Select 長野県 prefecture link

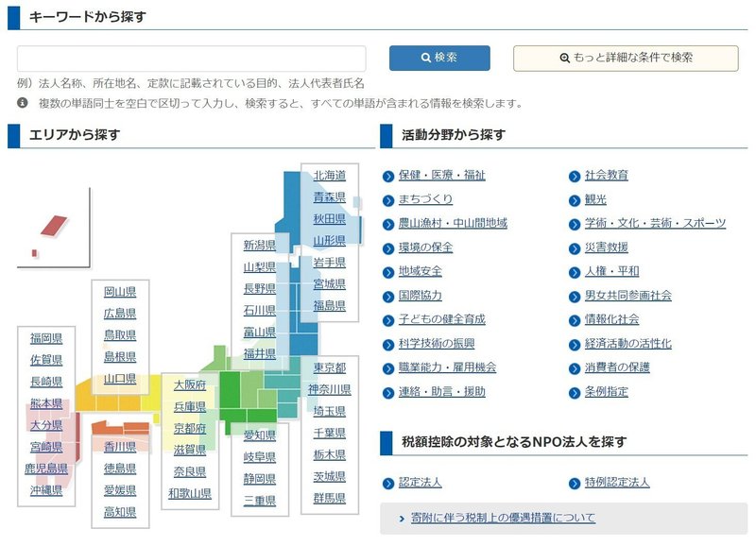pyautogui.click(x=260, y=289)
